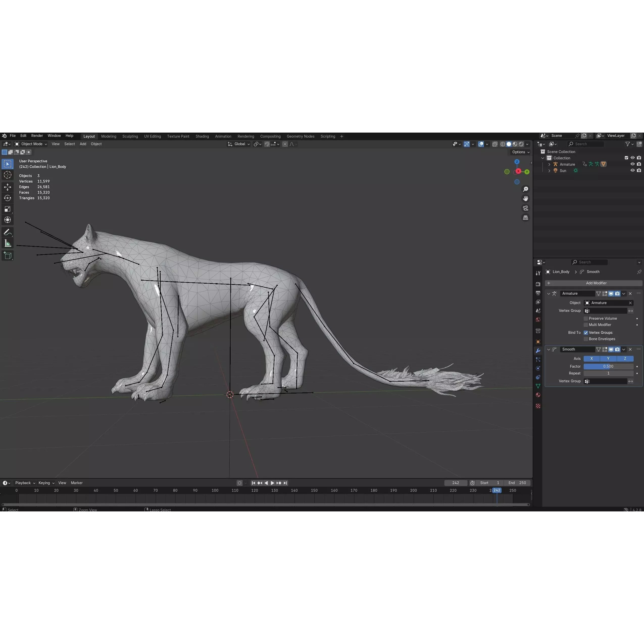Screen dimensions: 644x644
Task: Hide the Sun object in the outliner
Action: click(x=633, y=170)
